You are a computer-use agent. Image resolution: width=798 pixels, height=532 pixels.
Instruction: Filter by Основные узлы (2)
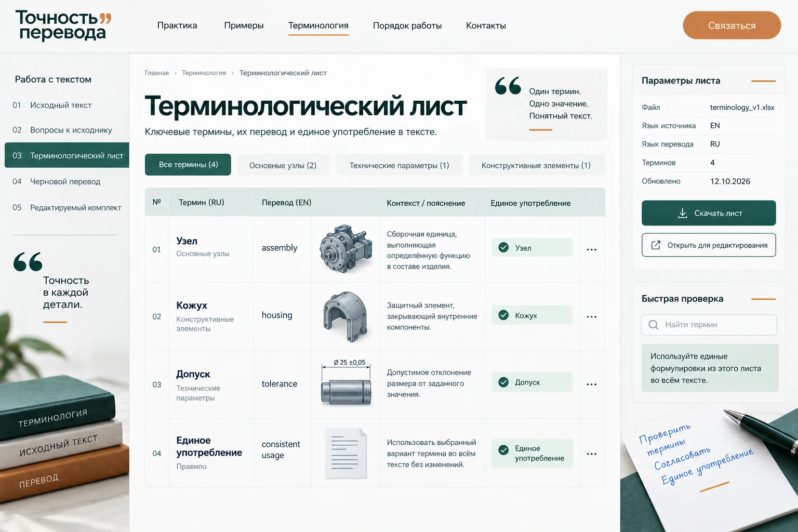tap(283, 165)
